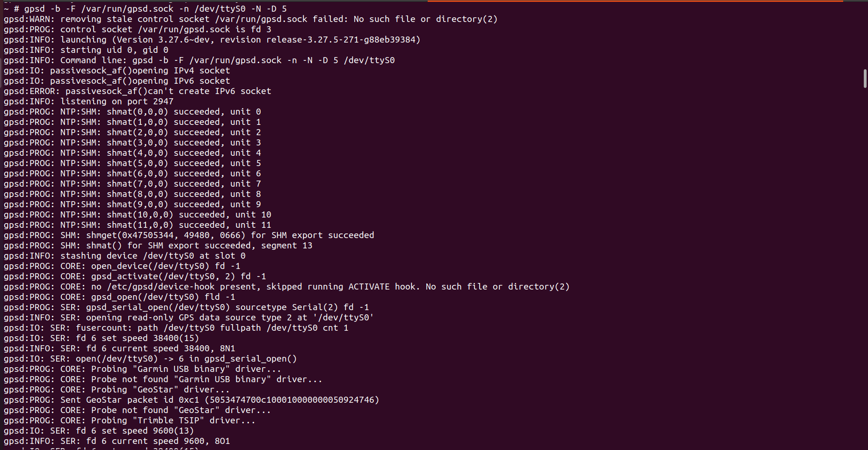Click the 'fd 6 set speed 38400(15)' line
The width and height of the screenshot is (868, 450).
pyautogui.click(x=102, y=338)
